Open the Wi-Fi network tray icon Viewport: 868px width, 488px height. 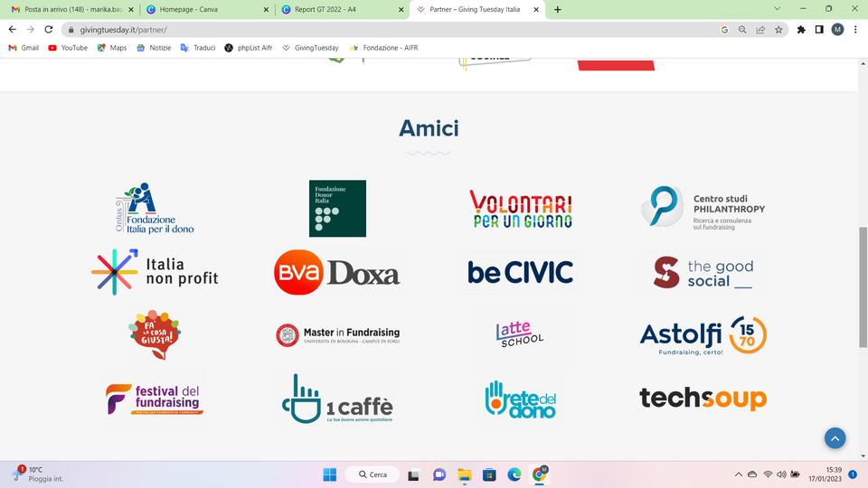click(x=768, y=474)
